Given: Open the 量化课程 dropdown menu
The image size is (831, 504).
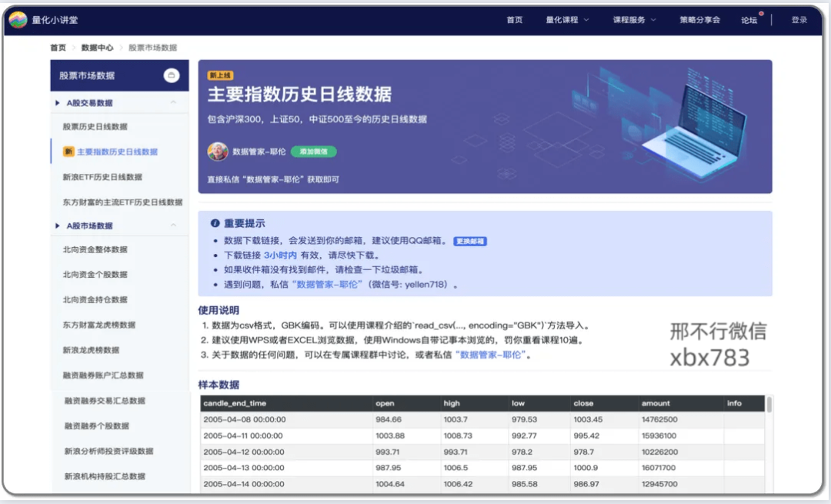Looking at the screenshot, I should [568, 19].
